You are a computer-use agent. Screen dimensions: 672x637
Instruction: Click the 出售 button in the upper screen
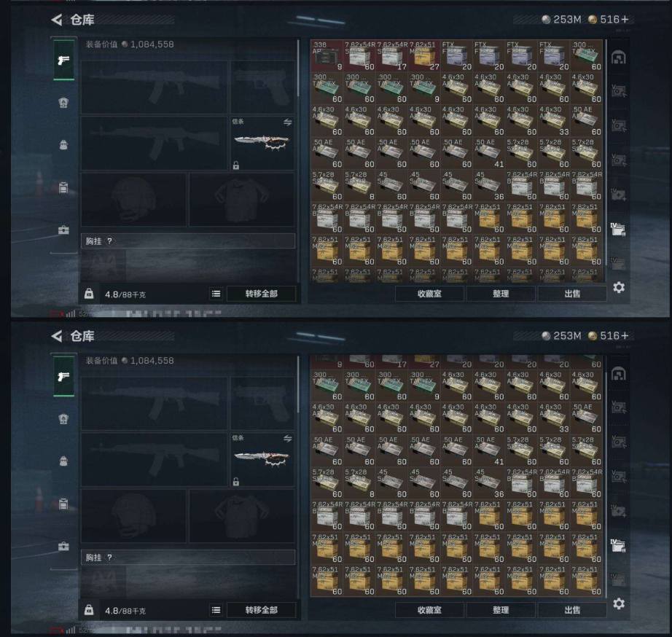pos(572,294)
